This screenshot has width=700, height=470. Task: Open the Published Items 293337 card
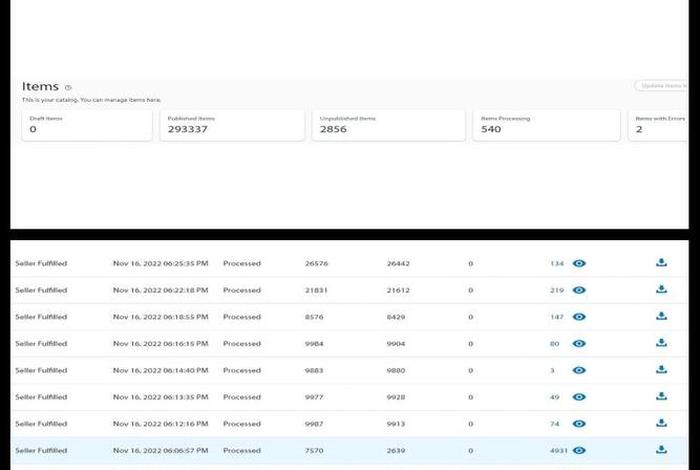pyautogui.click(x=231, y=125)
